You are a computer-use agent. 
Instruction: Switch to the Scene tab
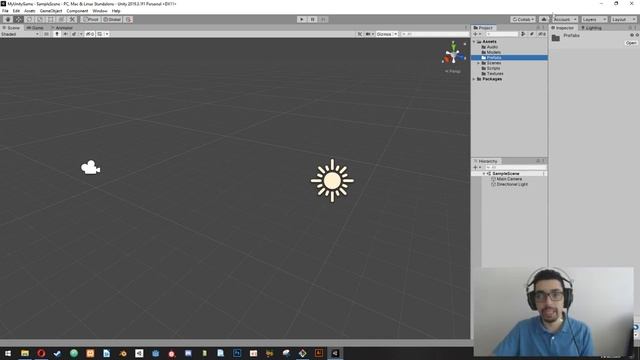click(11, 28)
